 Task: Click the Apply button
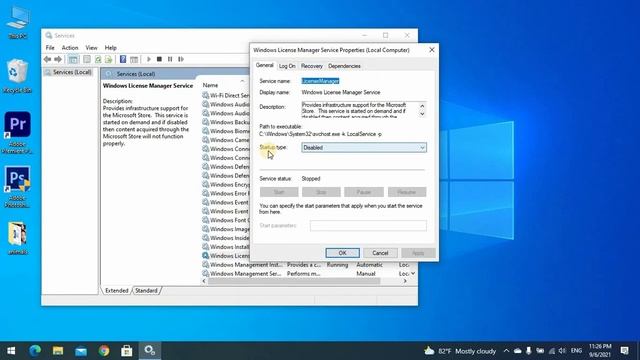[x=418, y=253]
